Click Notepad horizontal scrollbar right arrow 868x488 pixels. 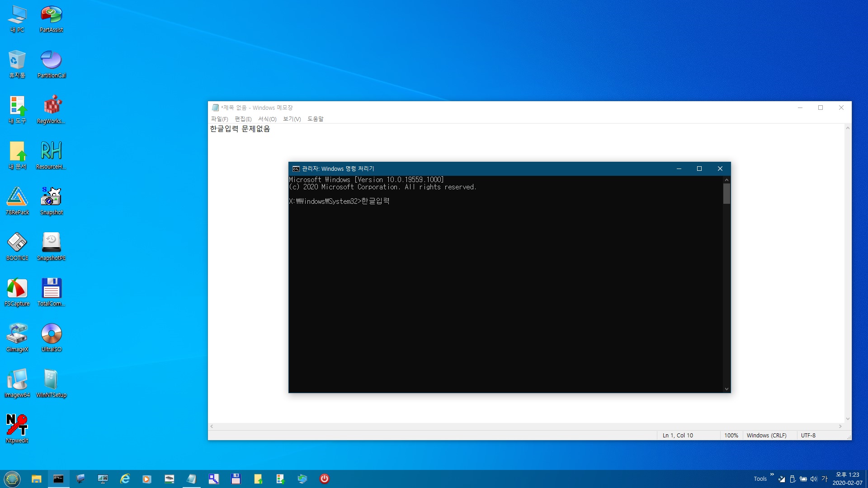click(840, 426)
